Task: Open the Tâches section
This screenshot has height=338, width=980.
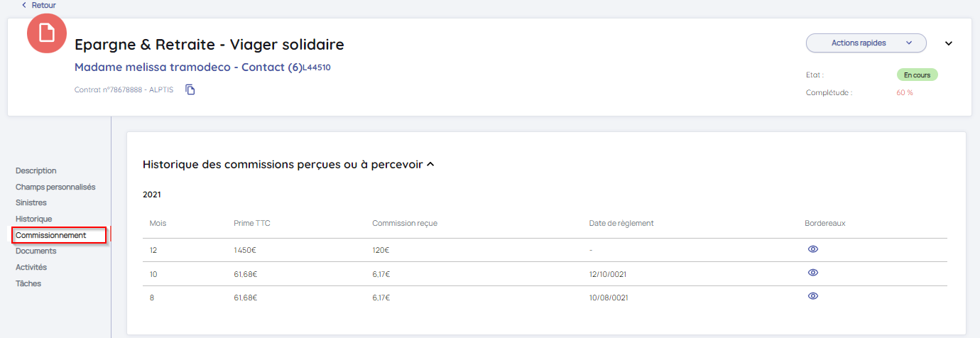Action: [x=28, y=283]
